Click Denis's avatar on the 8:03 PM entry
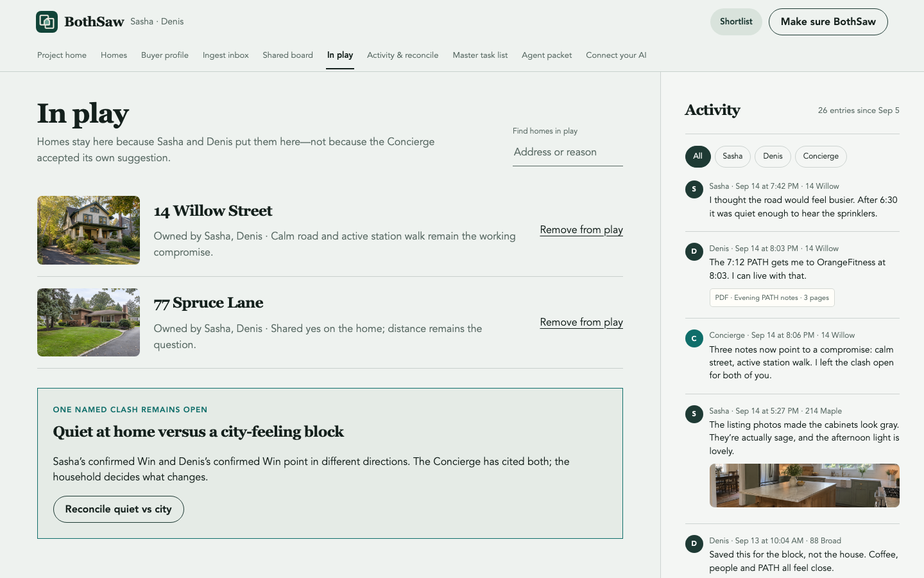This screenshot has width=924, height=578. click(694, 252)
